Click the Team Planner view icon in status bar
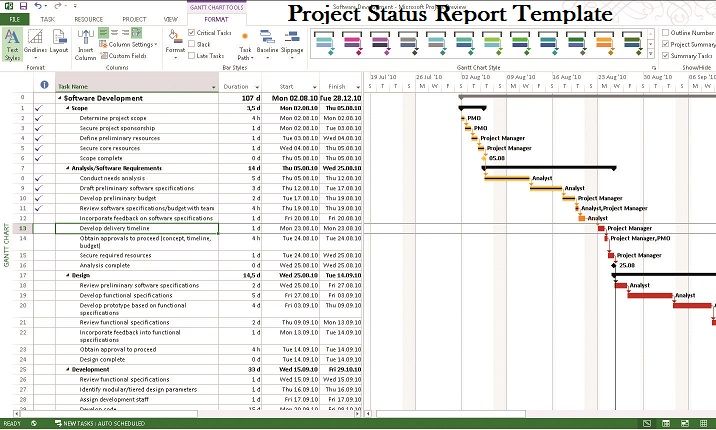 684,424
